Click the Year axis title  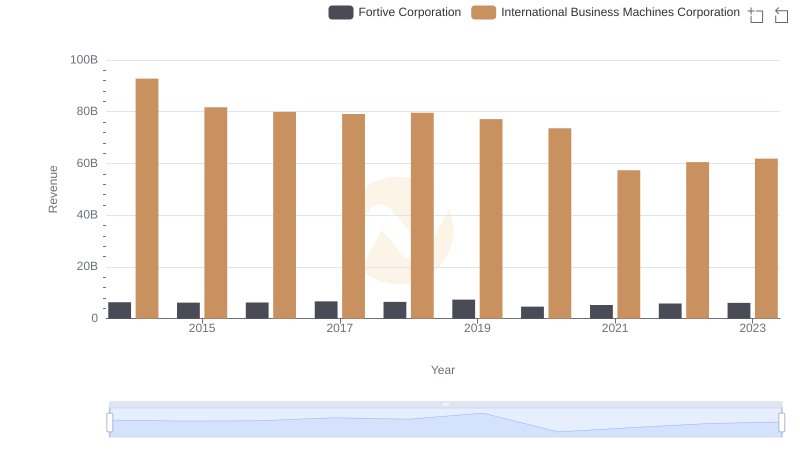[443, 370]
